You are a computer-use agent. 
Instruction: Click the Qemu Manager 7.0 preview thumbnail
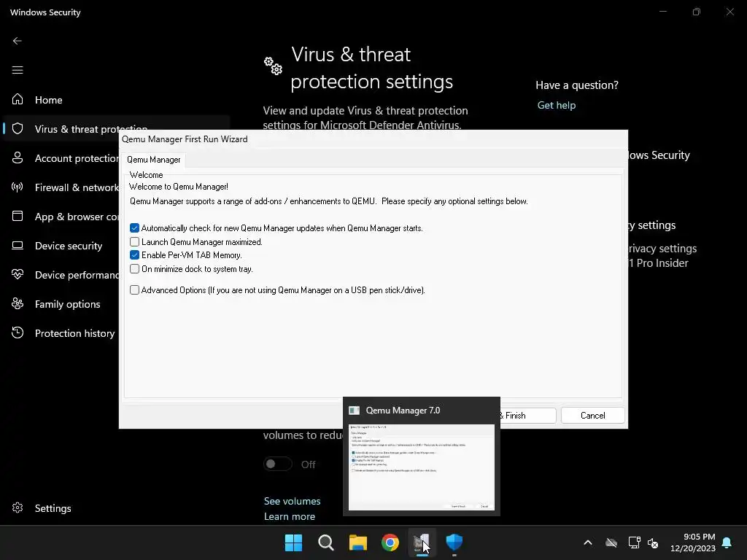click(x=421, y=467)
